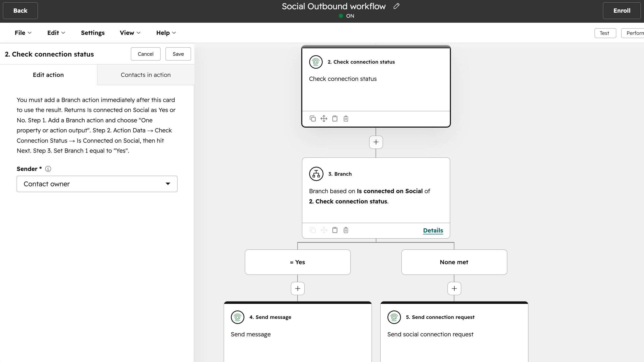Open Branch card Details link
This screenshot has height=362, width=644.
(x=433, y=230)
